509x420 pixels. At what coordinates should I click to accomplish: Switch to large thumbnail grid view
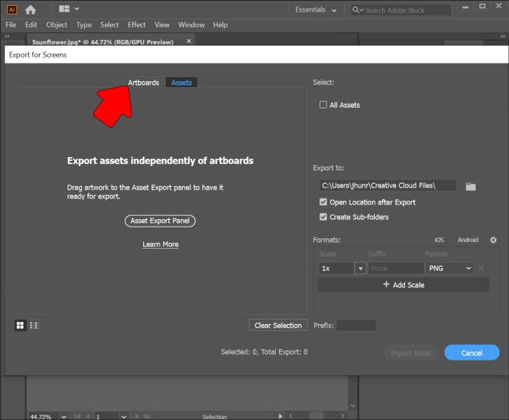(x=21, y=325)
